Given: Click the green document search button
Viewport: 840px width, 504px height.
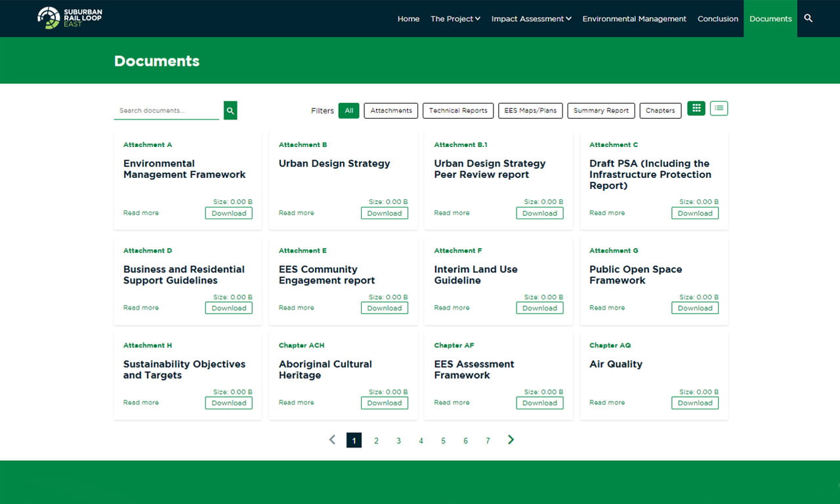Looking at the screenshot, I should coord(230,110).
